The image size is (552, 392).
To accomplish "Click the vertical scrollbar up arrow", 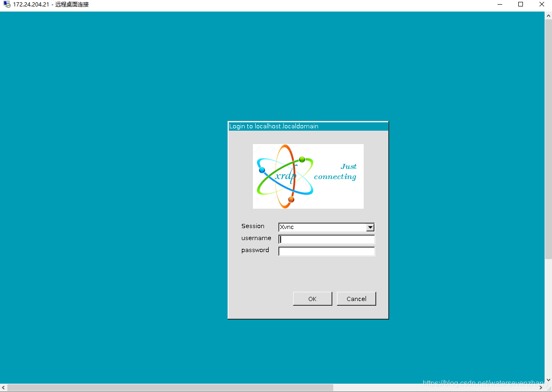I will coord(548,16).
